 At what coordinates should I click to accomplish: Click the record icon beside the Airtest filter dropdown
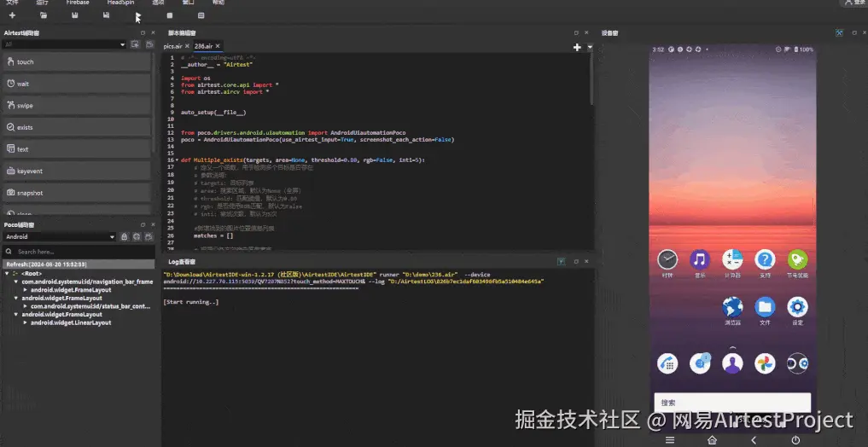click(x=135, y=44)
